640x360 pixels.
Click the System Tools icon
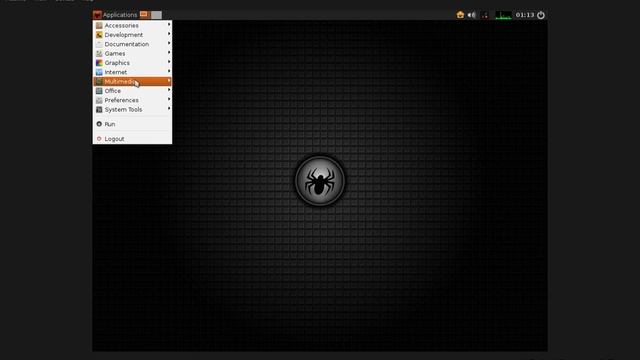99,109
